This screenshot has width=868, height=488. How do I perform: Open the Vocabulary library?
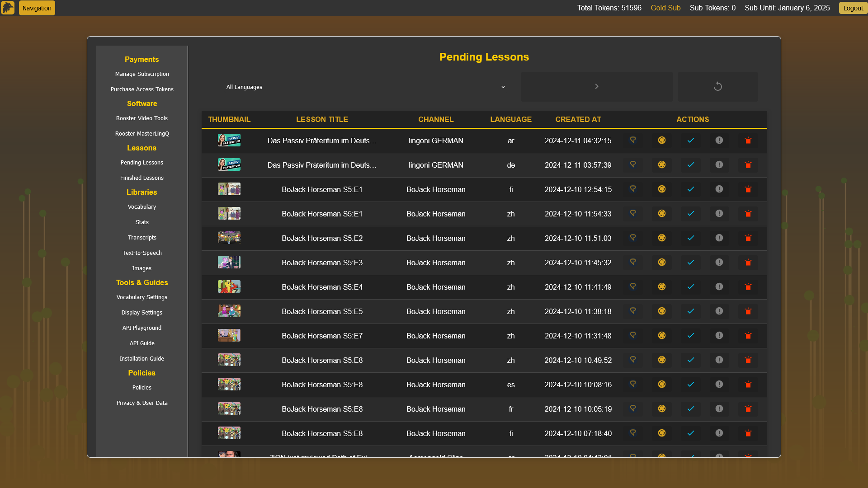tap(142, 207)
